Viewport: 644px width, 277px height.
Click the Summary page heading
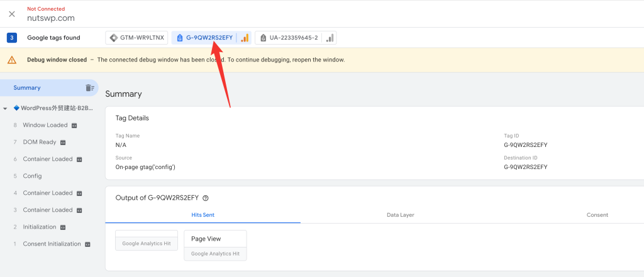[x=124, y=94]
